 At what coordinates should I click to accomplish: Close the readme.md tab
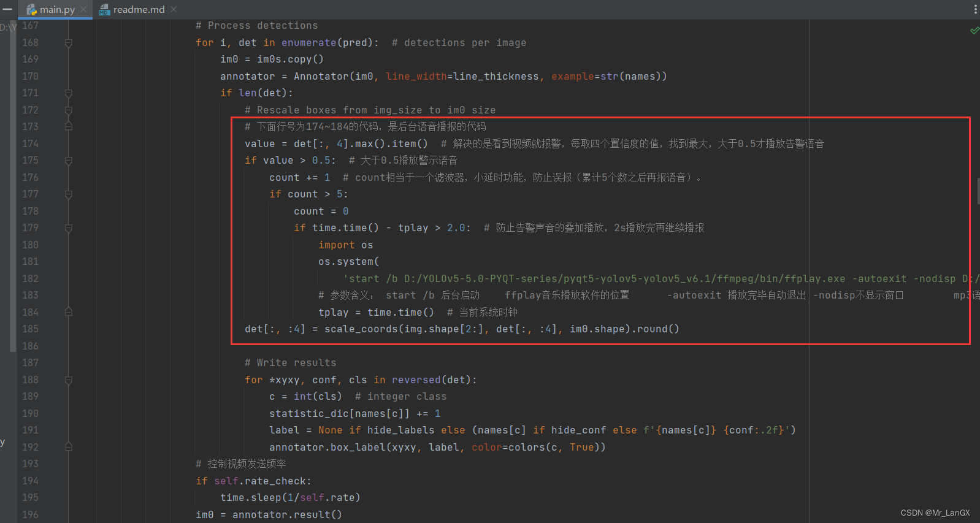(174, 9)
